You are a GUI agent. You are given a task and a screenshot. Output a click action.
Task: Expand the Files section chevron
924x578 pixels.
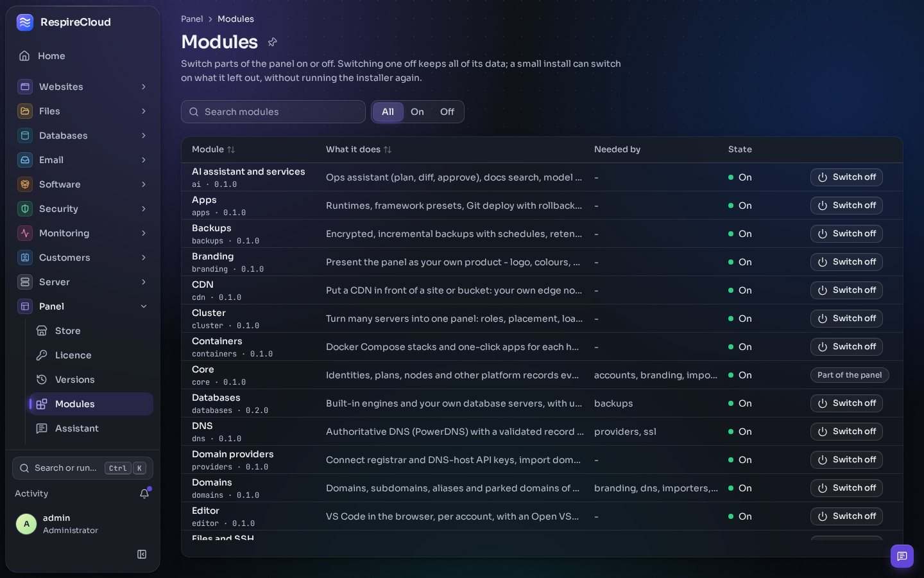(144, 111)
